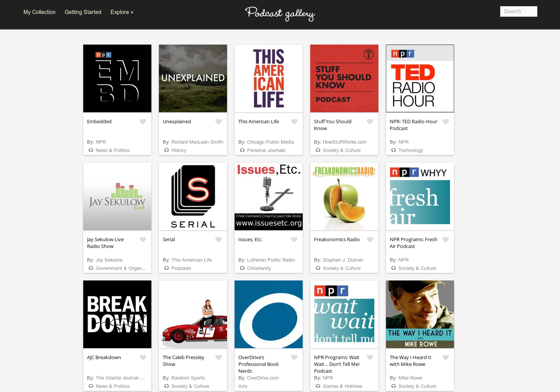Viewport: 560px width, 392px height.
Task: Open the Freakonomics Radio title
Action: click(x=337, y=240)
